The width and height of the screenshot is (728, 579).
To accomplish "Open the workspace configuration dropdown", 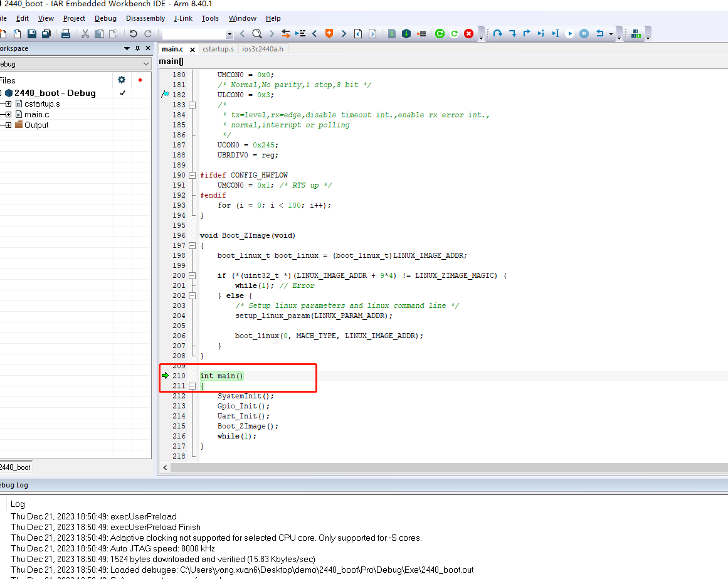I will 146,64.
